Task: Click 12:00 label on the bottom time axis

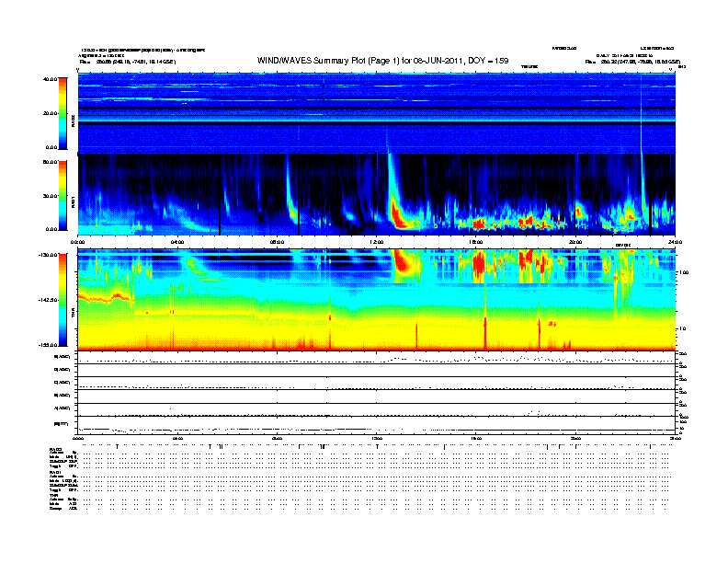Action: 377,438
